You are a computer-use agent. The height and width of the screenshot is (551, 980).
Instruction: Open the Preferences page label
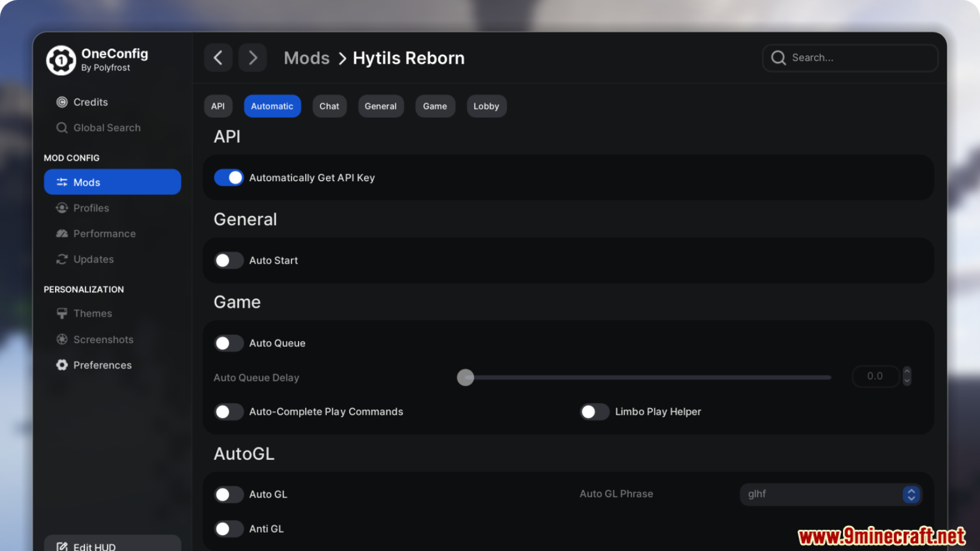pyautogui.click(x=103, y=365)
